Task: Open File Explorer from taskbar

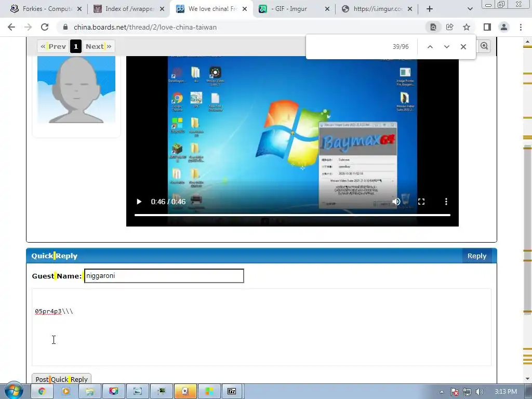Action: (x=89, y=392)
